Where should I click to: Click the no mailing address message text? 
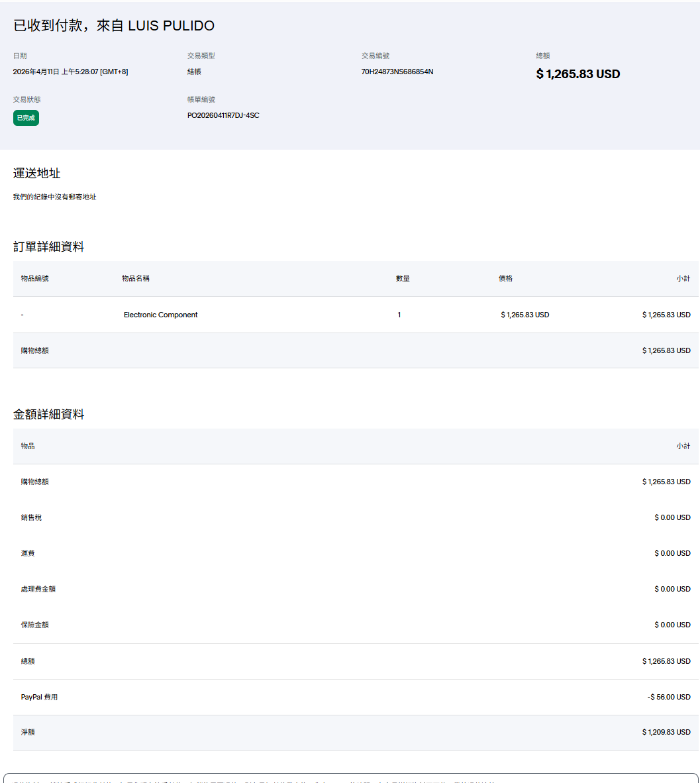[54, 197]
